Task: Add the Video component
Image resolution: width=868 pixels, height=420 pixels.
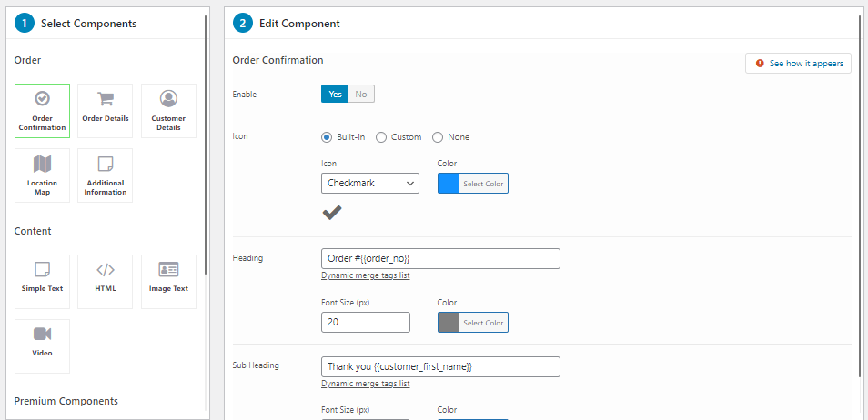Action: [42, 346]
